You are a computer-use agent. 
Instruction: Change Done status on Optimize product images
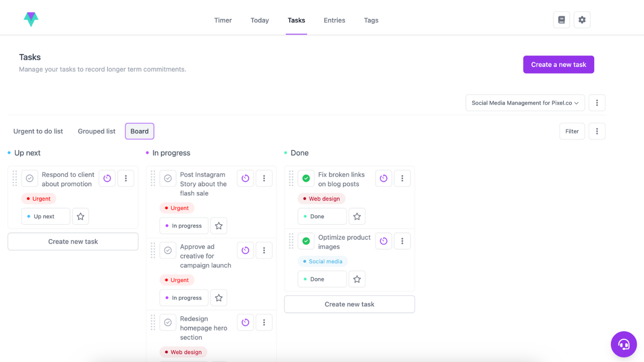322,279
